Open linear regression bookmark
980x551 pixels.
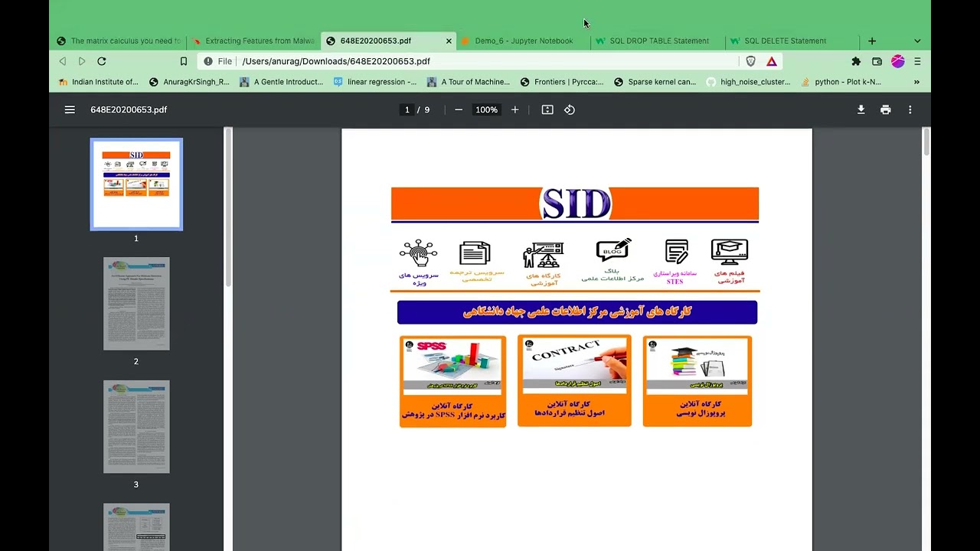(x=374, y=82)
